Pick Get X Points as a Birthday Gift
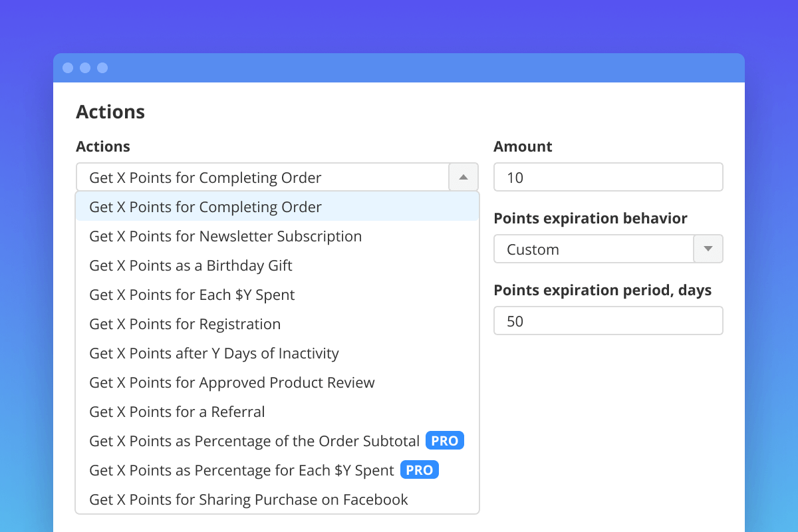Screen dimensions: 798x532 click(191, 265)
